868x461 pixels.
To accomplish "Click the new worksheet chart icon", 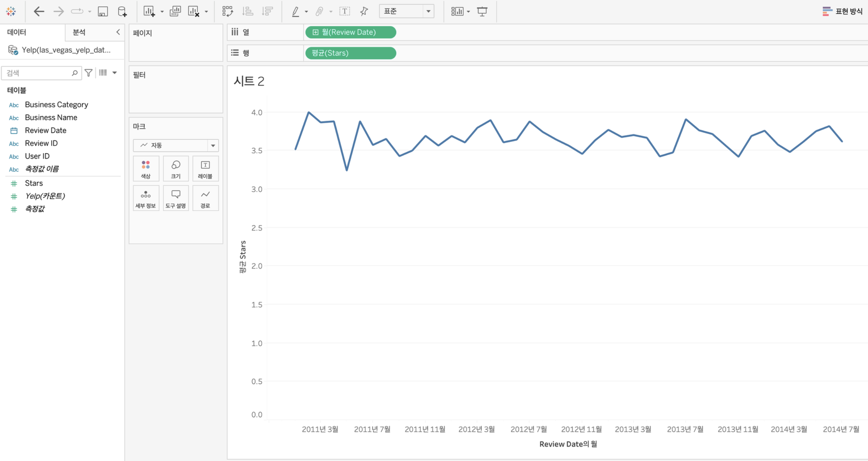I will [x=149, y=12].
